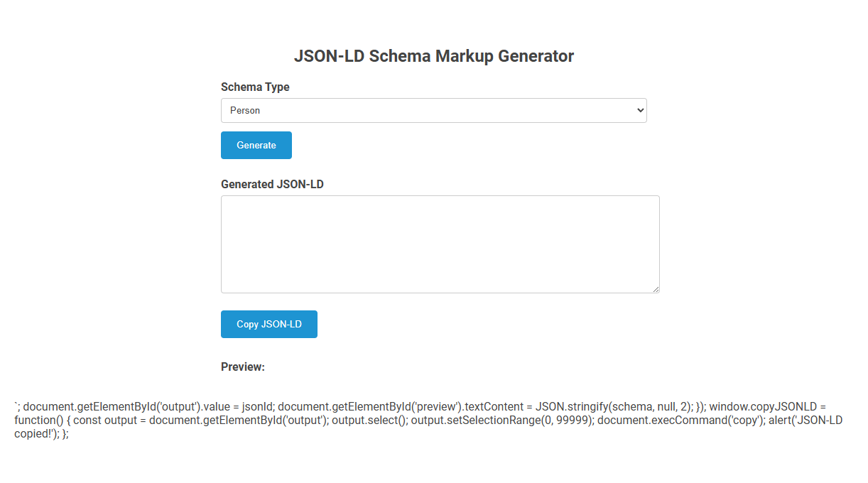Click the Schema Type label
Image resolution: width=868 pixels, height=483 pixels.
pyautogui.click(x=255, y=87)
